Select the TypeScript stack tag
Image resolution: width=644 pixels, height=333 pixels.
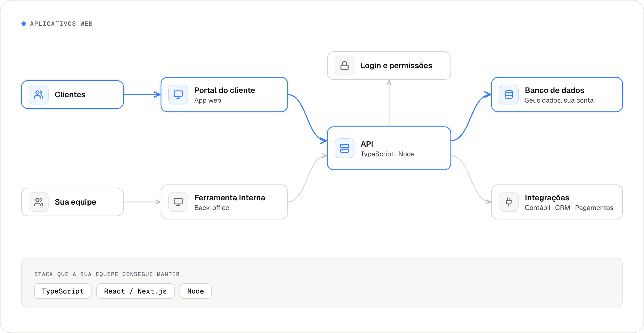coord(63,291)
